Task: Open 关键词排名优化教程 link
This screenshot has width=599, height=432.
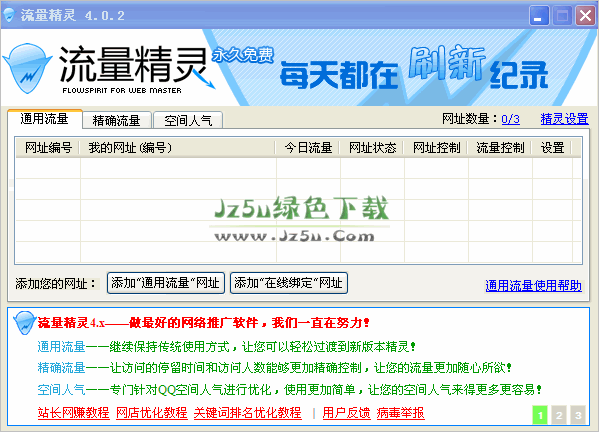Action: 248,413
